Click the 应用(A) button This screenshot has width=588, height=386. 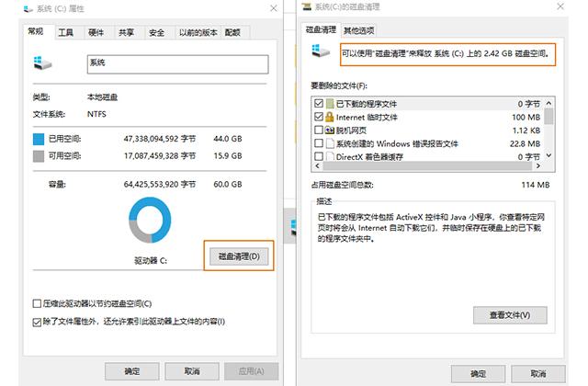pos(251,371)
